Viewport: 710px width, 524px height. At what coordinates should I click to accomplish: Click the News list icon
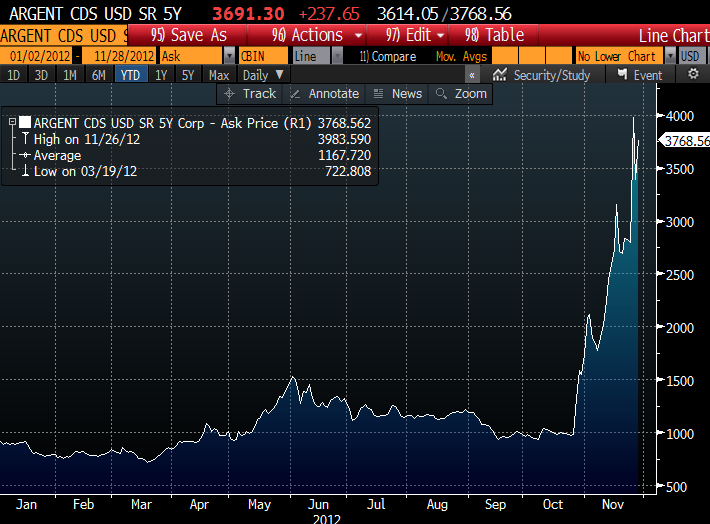[x=379, y=94]
